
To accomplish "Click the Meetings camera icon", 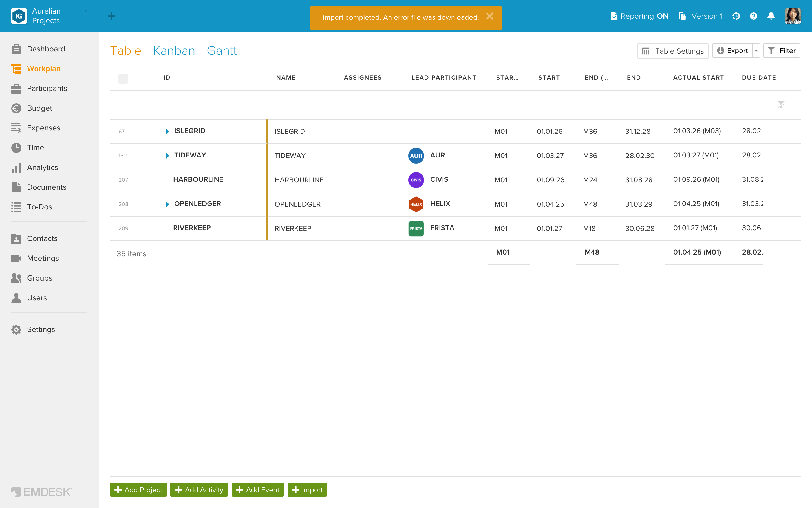I will click(16, 258).
